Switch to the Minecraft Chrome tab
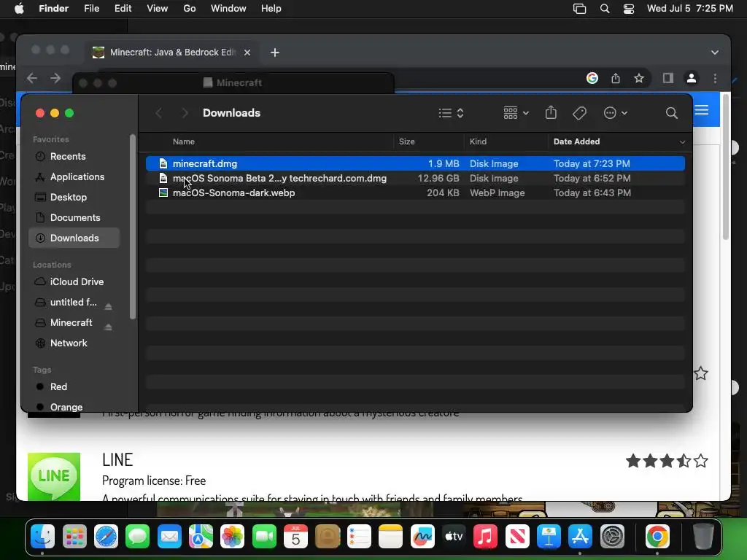 coord(171,52)
